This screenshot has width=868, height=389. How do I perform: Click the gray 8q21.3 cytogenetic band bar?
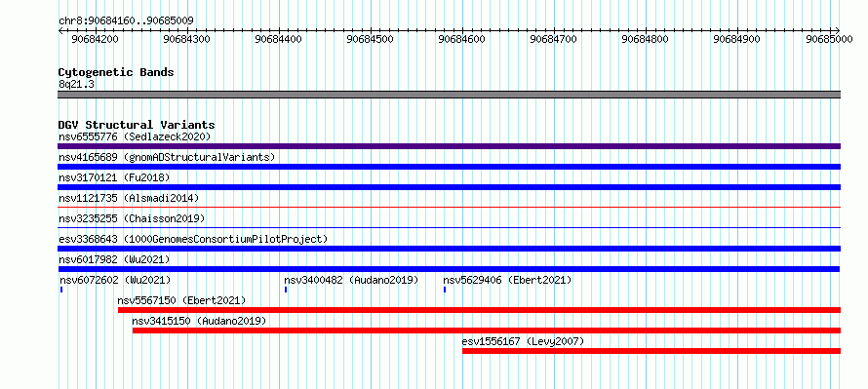pos(449,95)
